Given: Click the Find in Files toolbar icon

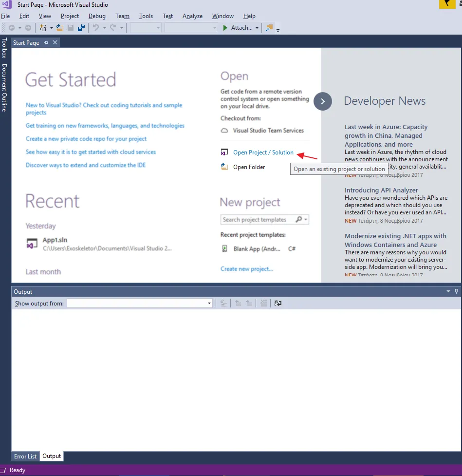Looking at the screenshot, I should [269, 28].
